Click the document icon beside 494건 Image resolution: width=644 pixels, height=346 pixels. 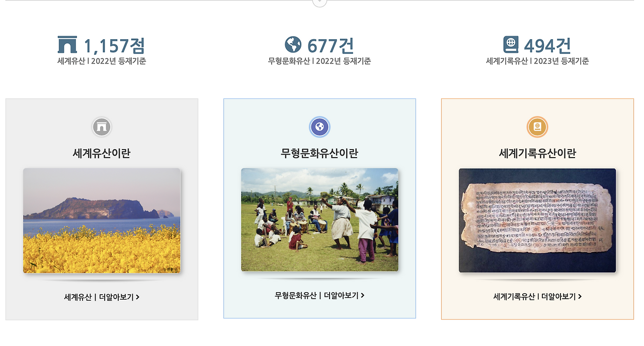pyautogui.click(x=511, y=45)
